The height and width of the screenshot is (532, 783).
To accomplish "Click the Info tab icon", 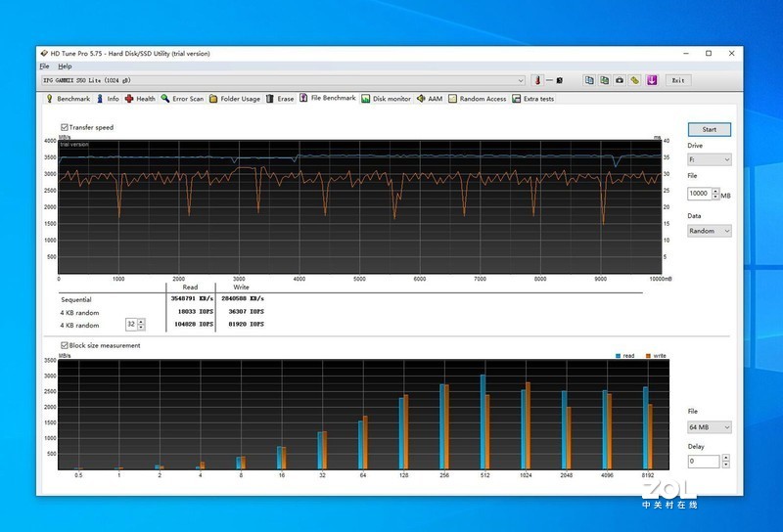I will pyautogui.click(x=100, y=99).
